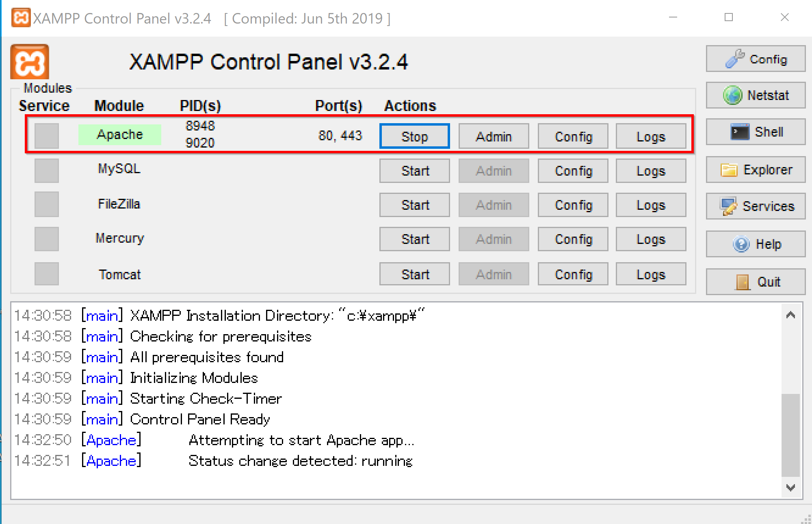
Task: Stop the Apache module
Action: point(415,136)
